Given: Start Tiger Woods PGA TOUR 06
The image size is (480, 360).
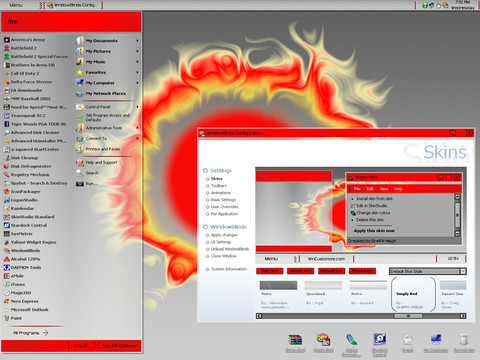Looking at the screenshot, I should pyautogui.click(x=35, y=124).
